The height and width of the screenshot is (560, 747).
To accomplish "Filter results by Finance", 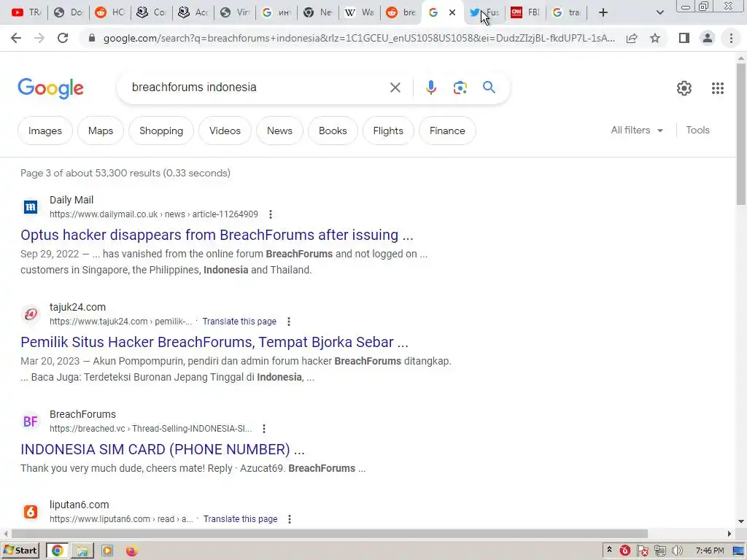I will coord(447,131).
